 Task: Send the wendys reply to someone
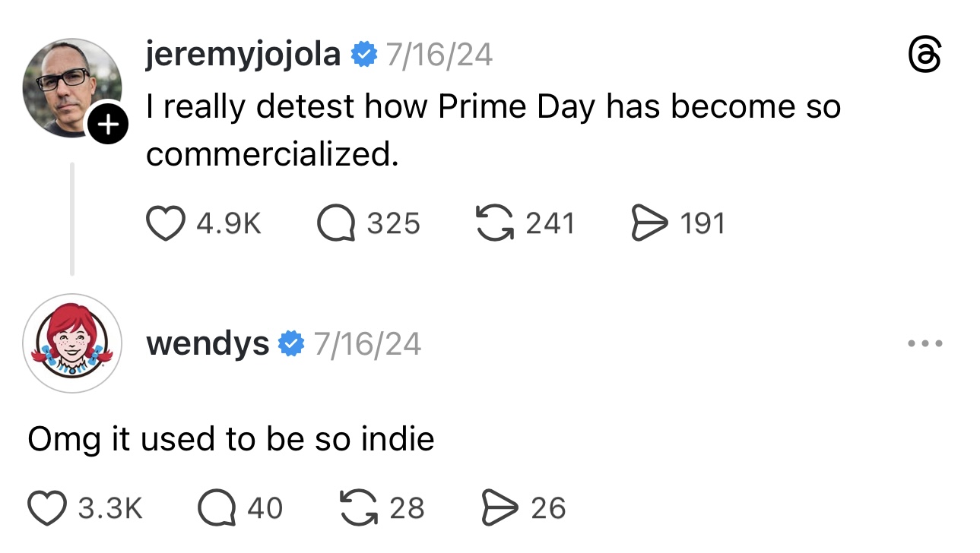(501, 507)
